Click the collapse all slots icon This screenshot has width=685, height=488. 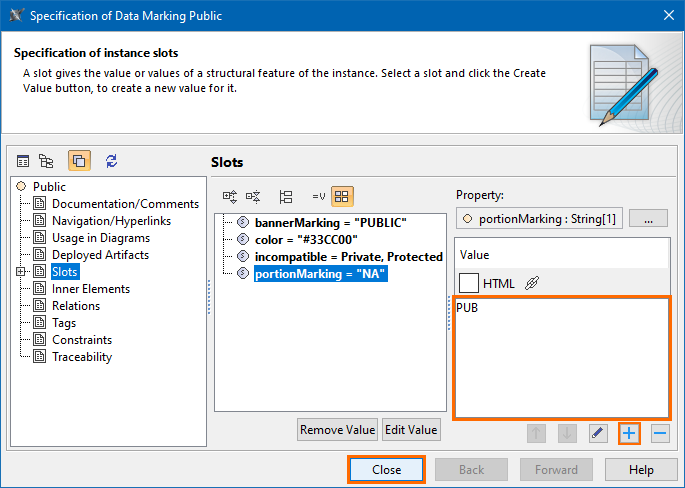[x=254, y=197]
